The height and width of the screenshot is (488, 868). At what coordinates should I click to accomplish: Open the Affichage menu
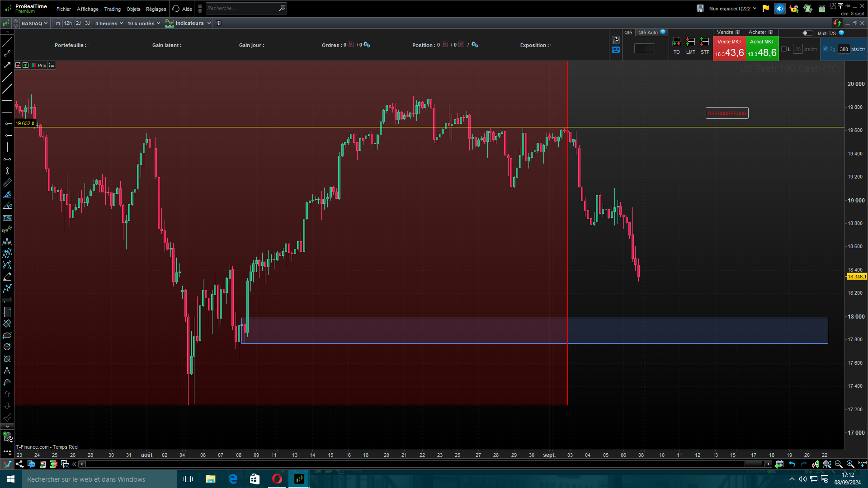tap(87, 9)
